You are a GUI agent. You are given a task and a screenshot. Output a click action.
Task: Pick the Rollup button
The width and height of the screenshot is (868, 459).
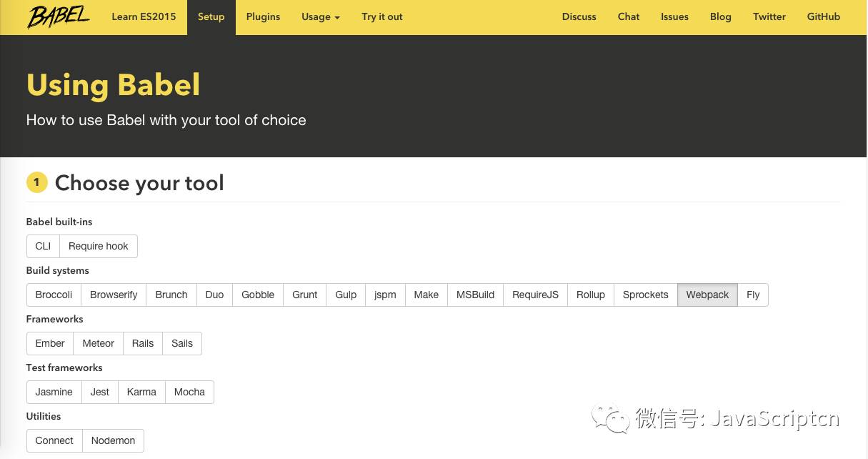click(x=591, y=295)
